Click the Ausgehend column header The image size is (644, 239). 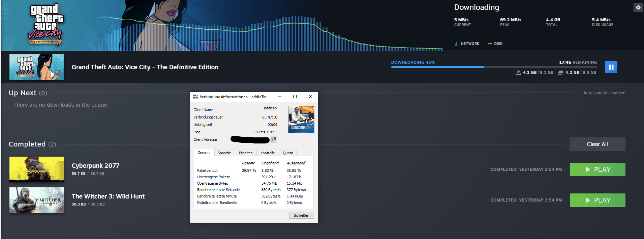[296, 163]
